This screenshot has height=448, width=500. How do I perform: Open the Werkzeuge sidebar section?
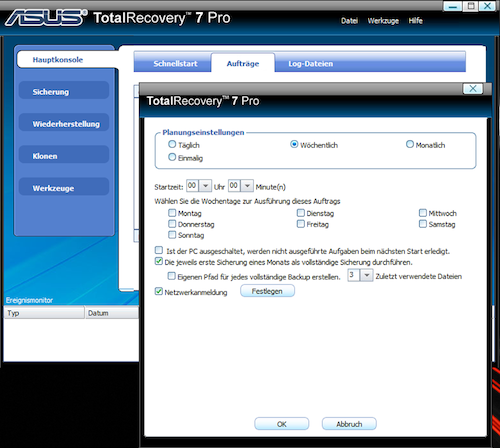[x=64, y=188]
